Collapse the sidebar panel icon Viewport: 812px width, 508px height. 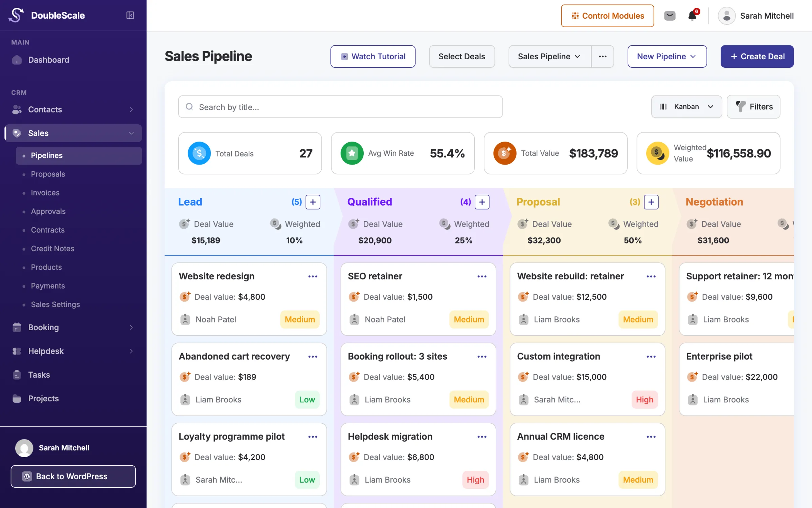point(130,15)
